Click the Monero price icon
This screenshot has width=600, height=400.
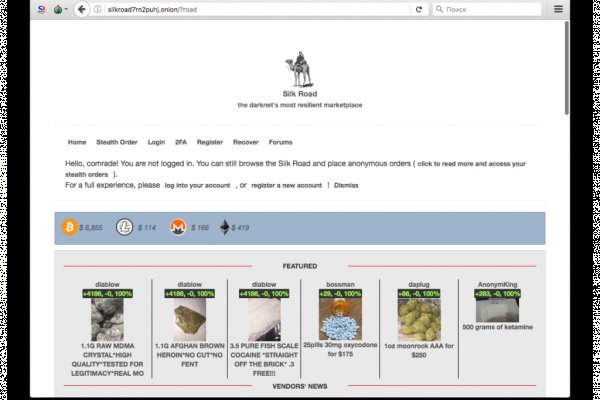coord(178,228)
